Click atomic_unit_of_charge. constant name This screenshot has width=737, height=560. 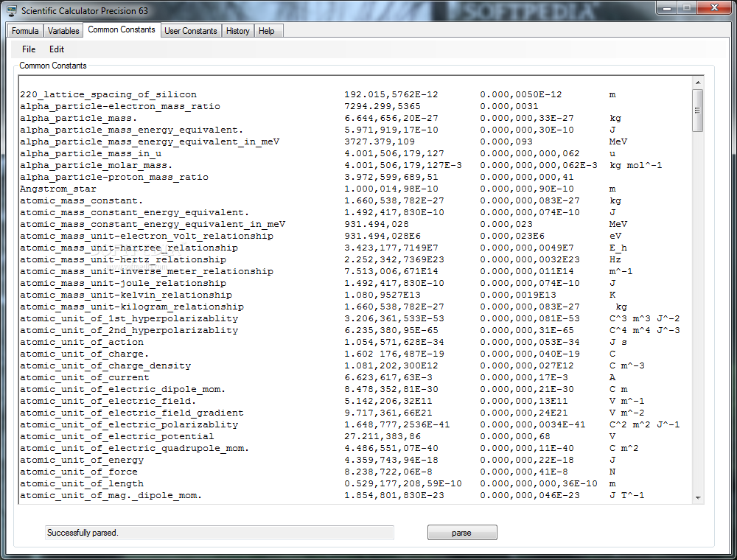[x=84, y=354]
